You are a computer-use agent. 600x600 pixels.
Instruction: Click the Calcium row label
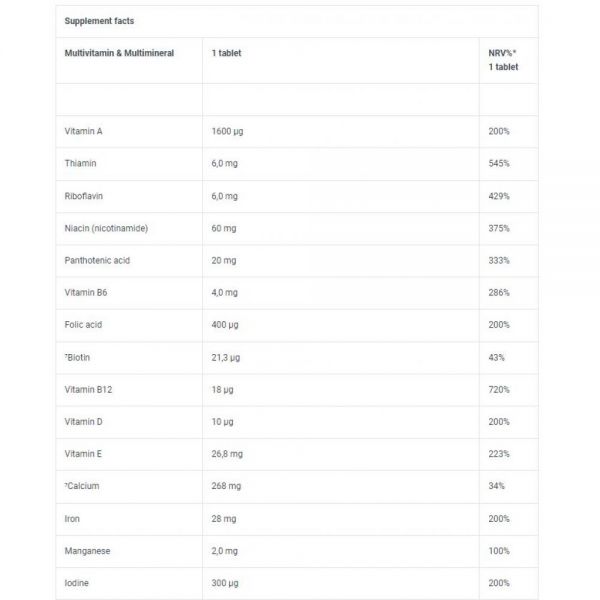point(83,486)
